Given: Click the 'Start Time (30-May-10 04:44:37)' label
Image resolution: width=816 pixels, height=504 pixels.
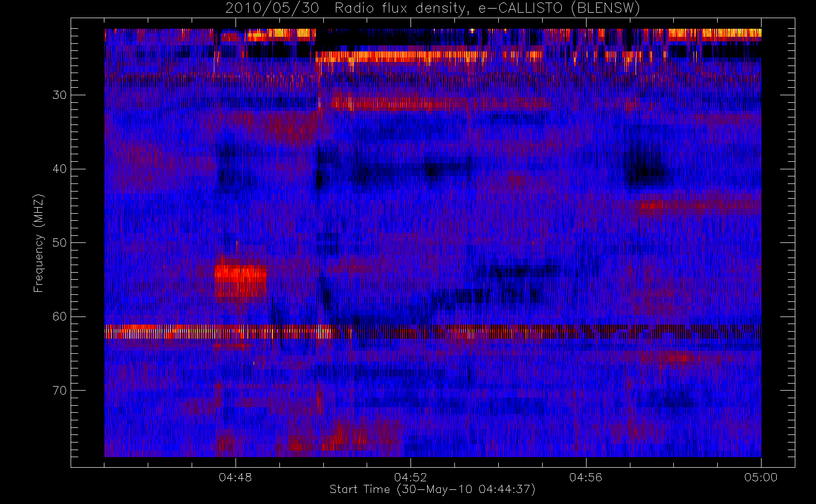Looking at the screenshot, I should (432, 489).
